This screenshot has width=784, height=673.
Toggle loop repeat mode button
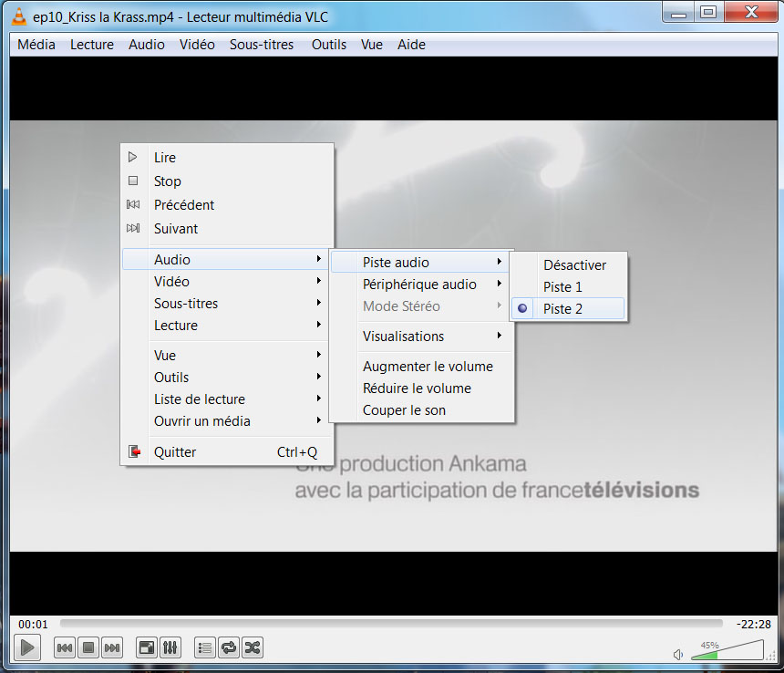click(229, 648)
